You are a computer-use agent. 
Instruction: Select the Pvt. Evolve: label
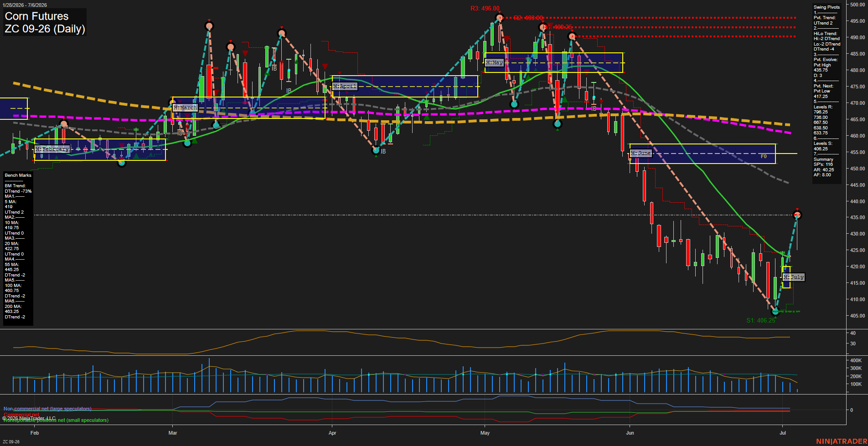tap(826, 60)
